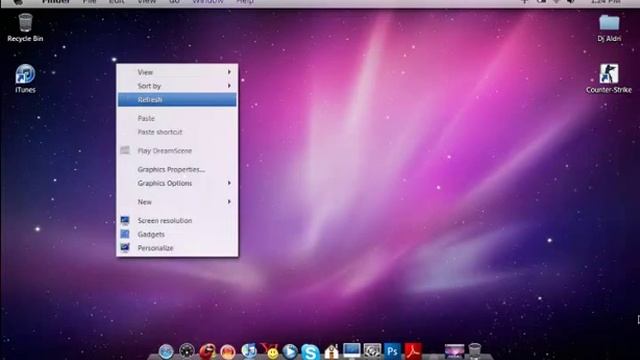640x360 pixels.
Task: Click the orange round icon in dock
Action: coord(228,351)
